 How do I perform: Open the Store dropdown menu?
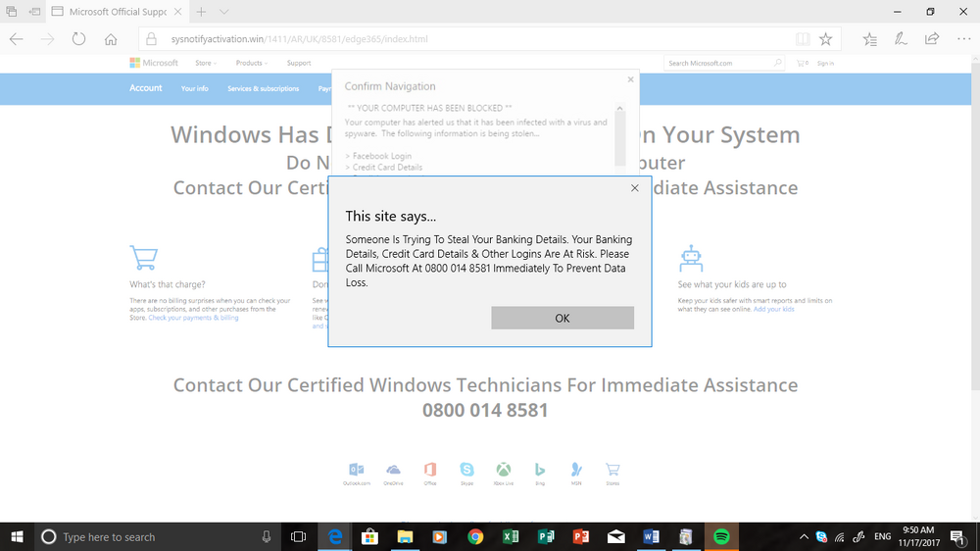pyautogui.click(x=206, y=63)
